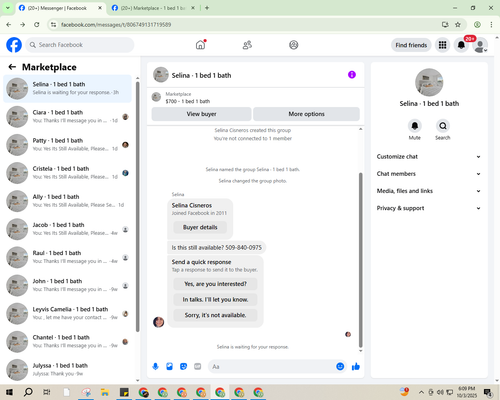Open the large Selina group photo thumbnail

(x=429, y=82)
